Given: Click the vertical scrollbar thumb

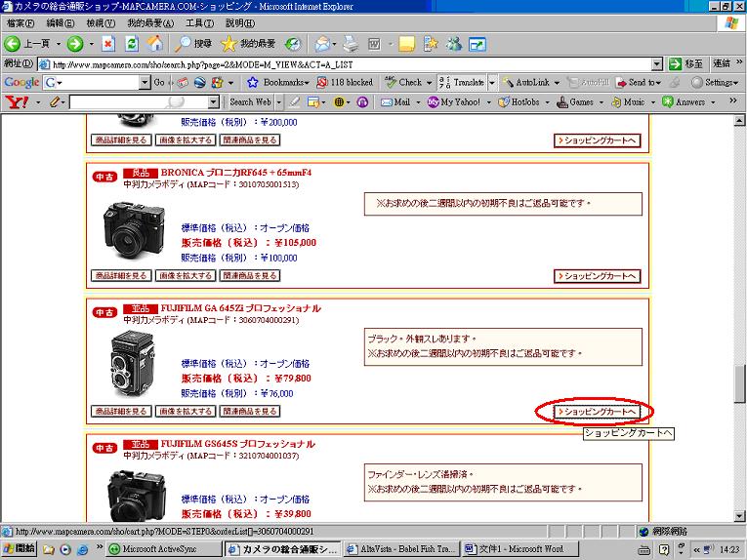Looking at the screenshot, I should [x=739, y=384].
